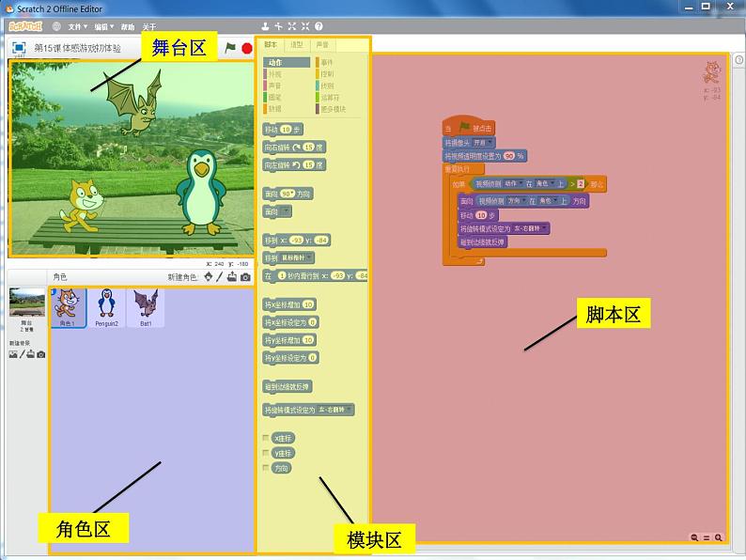Enable the x坐标 reporter checkbox
Screen dimensions: 746x560
tap(266, 438)
